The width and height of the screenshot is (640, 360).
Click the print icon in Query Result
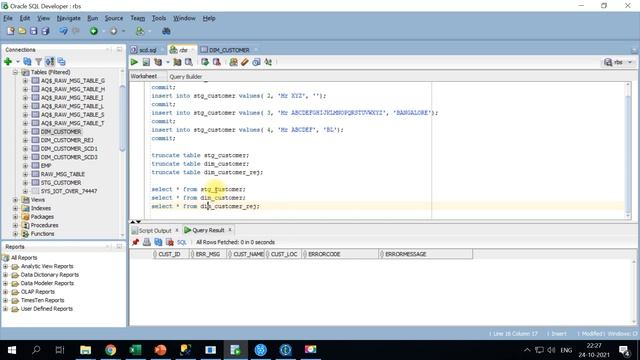(x=147, y=242)
